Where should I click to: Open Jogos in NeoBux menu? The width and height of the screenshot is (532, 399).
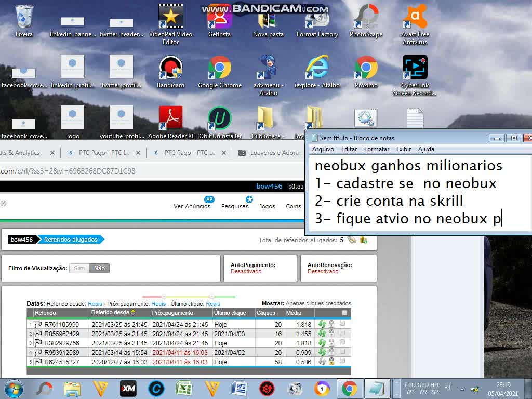pos(267,206)
